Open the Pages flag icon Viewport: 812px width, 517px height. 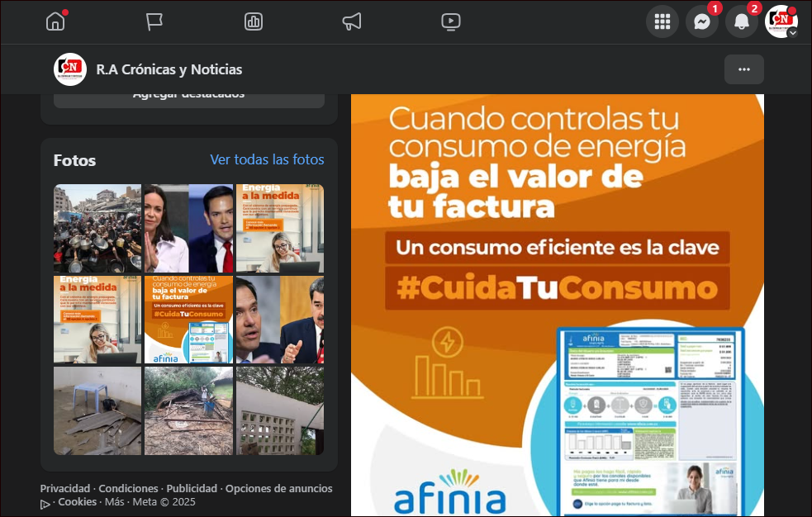click(x=154, y=22)
